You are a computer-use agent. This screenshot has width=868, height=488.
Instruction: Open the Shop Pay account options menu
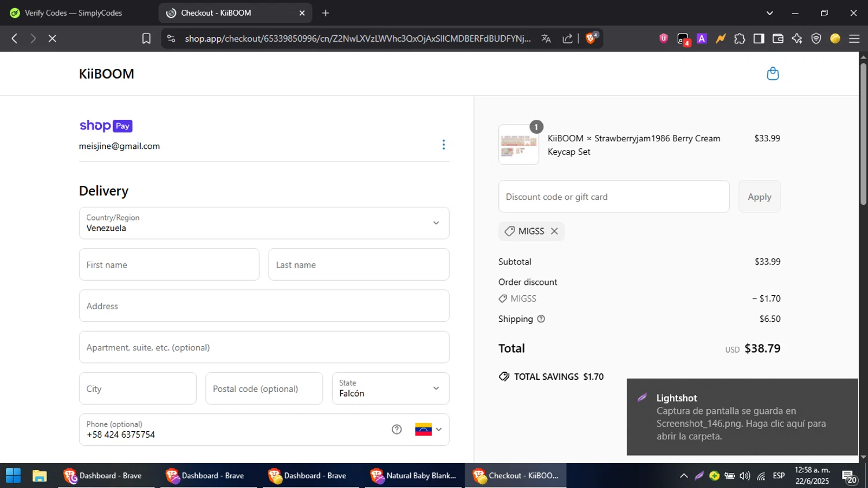(444, 145)
